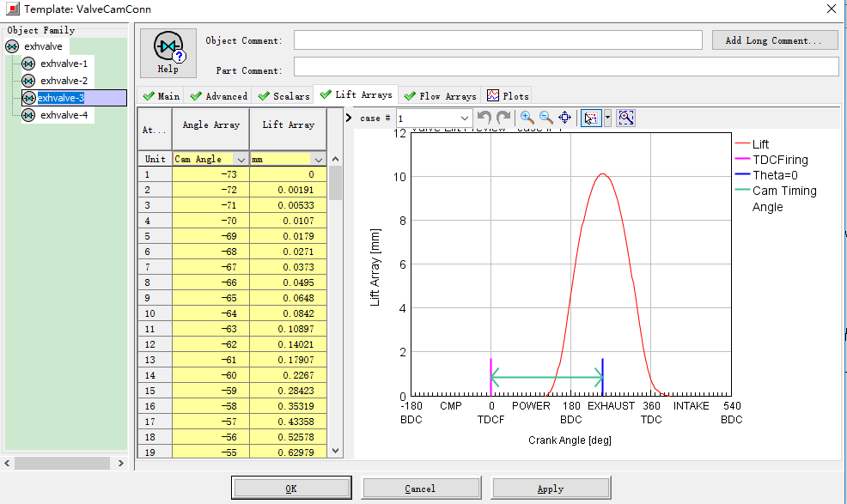This screenshot has width=847, height=504.
Task: Click the zoom in magnifier icon
Action: (x=527, y=118)
